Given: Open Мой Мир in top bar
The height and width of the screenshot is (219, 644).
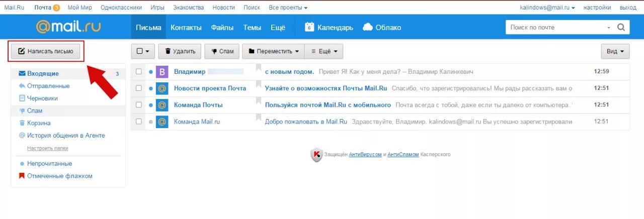Looking at the screenshot, I should tap(79, 8).
